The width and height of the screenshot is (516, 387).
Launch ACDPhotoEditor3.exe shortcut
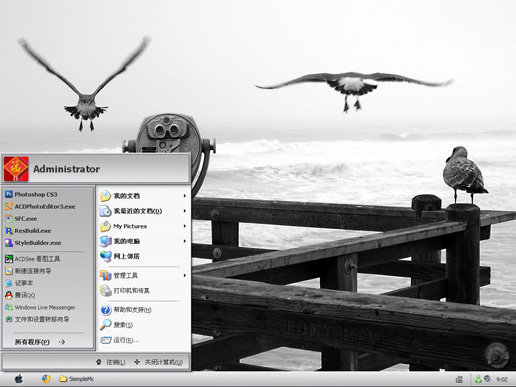[x=40, y=207]
